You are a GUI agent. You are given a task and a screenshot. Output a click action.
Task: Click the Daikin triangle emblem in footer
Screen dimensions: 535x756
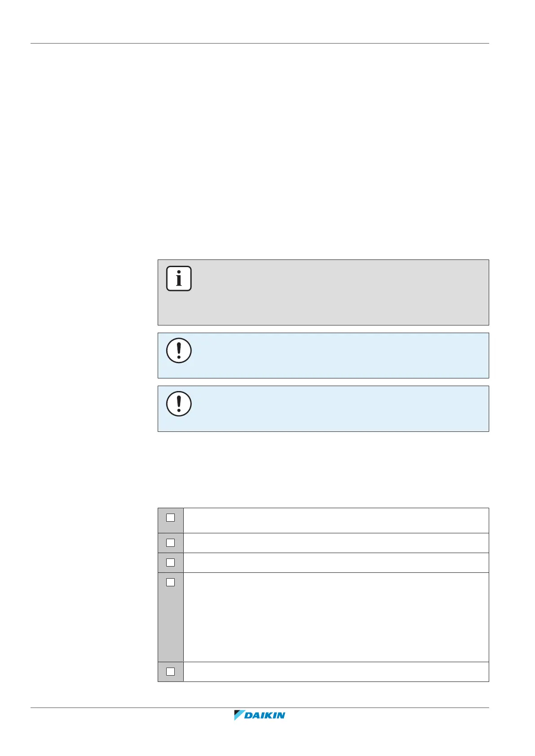coord(238,715)
